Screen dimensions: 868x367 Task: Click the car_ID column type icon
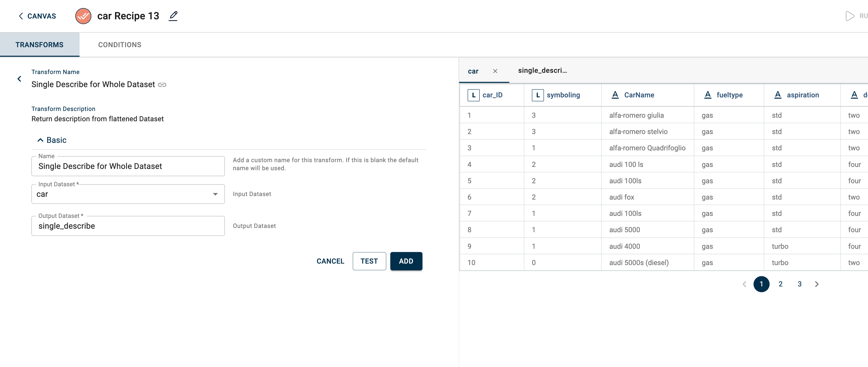pos(473,95)
